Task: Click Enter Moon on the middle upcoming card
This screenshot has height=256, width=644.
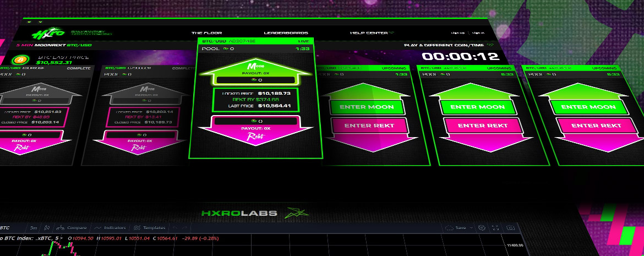Action: (x=478, y=107)
